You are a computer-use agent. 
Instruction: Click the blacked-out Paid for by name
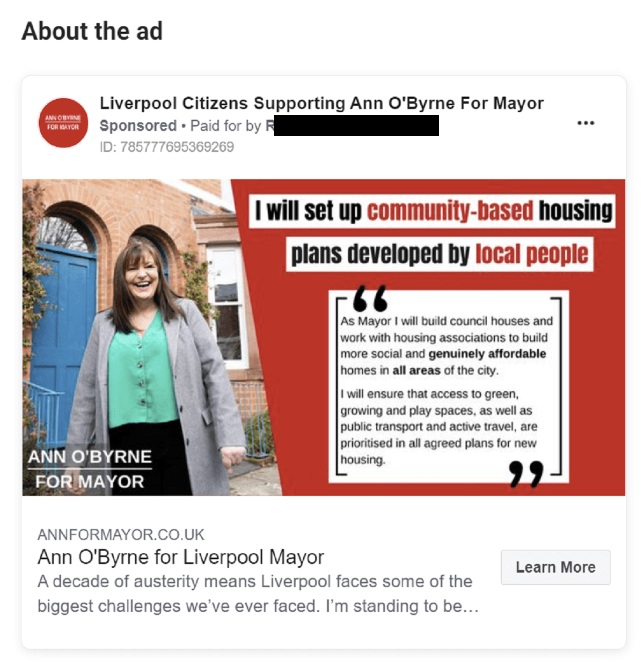pyautogui.click(x=356, y=125)
